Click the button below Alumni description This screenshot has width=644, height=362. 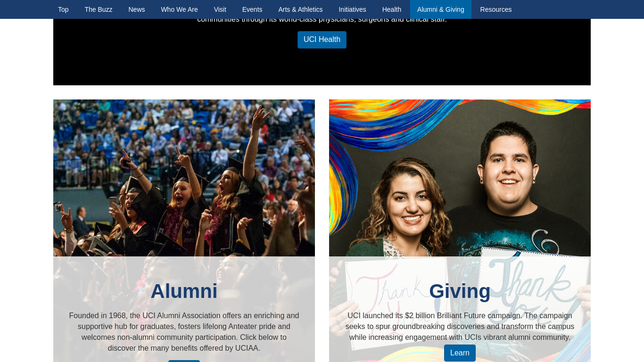(x=184, y=361)
